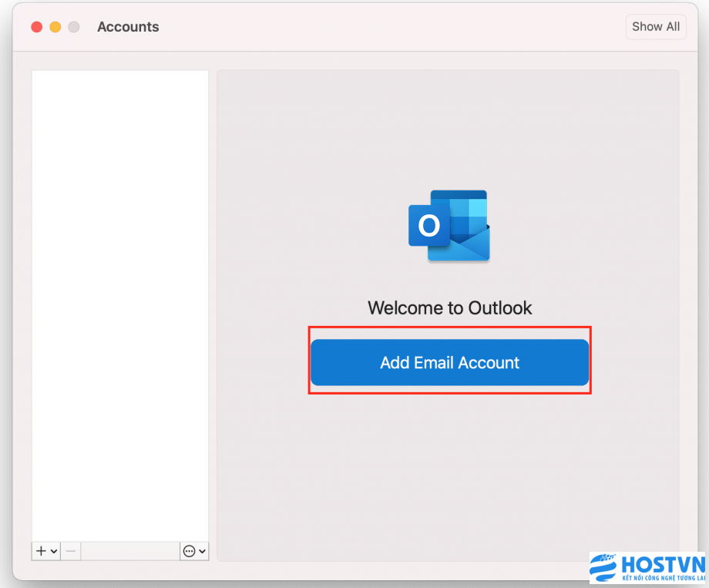Click the minus remove-account button
Image resolution: width=709 pixels, height=588 pixels.
[71, 551]
